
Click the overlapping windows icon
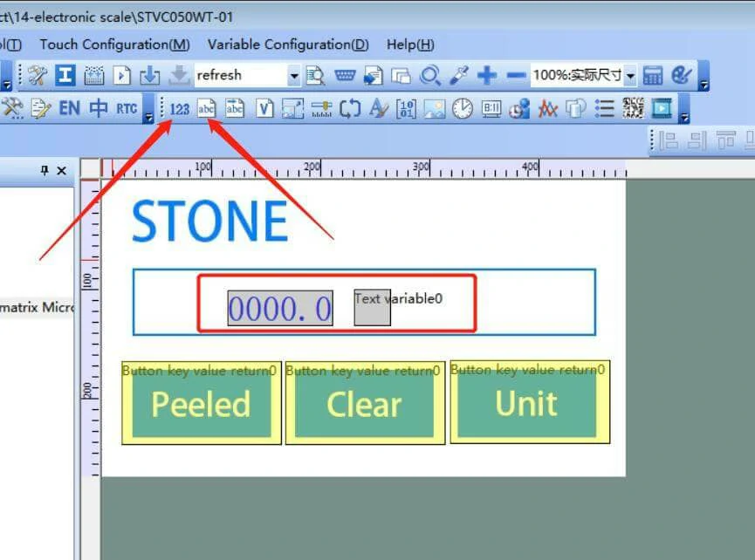402,76
